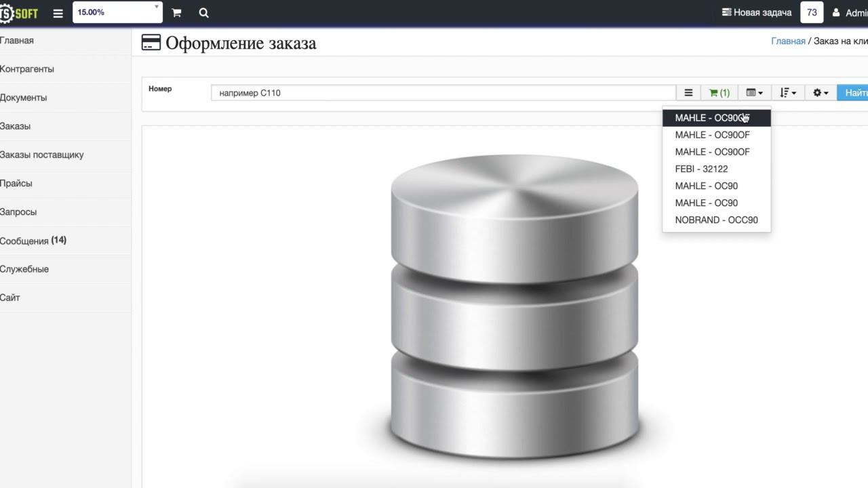Viewport: 868px width, 488px height.
Task: Expand the gear settings dropdown
Action: 821,93
